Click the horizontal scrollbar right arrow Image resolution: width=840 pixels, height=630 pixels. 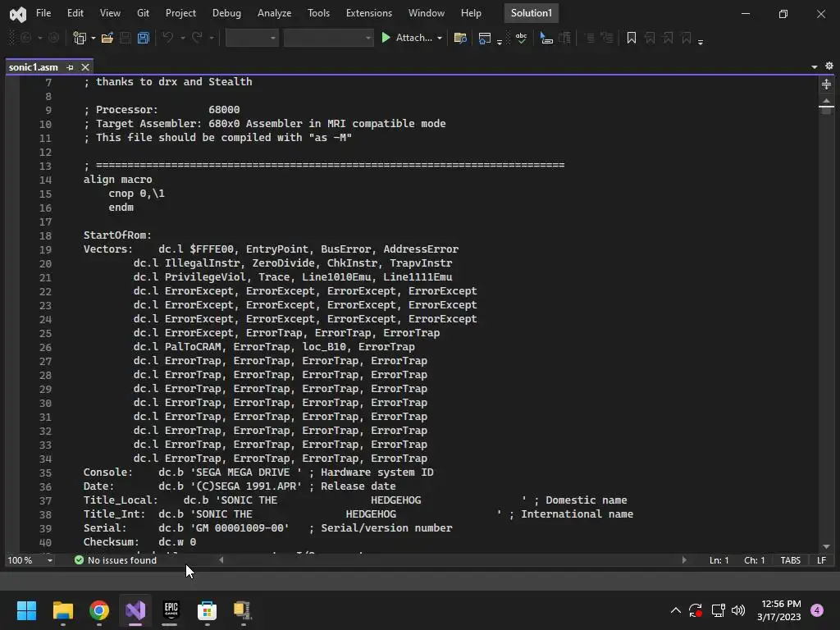tap(683, 559)
